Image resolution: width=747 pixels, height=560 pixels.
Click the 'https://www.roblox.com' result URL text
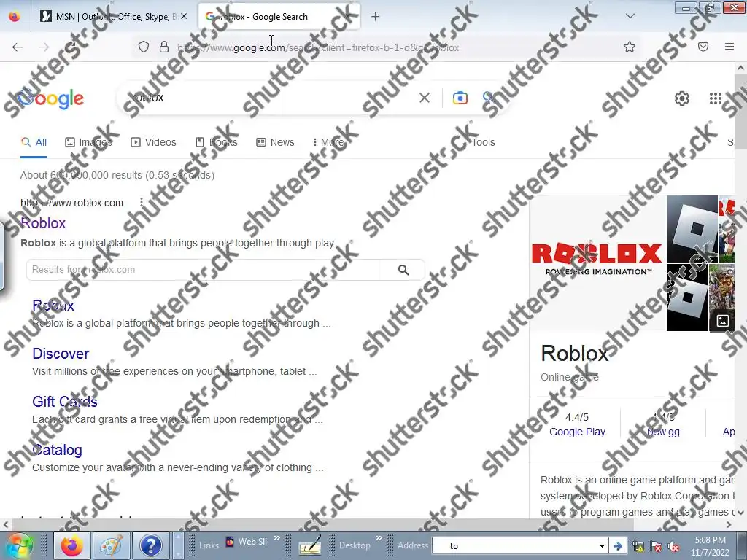72,203
